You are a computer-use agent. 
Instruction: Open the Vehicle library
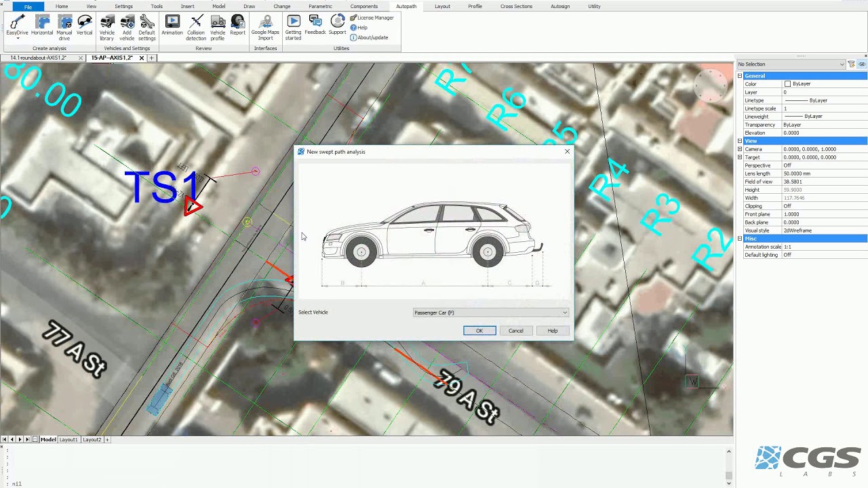coord(107,27)
